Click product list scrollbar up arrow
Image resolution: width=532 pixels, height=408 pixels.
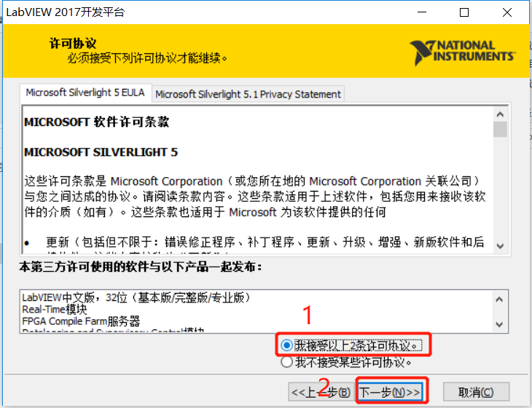point(499,299)
